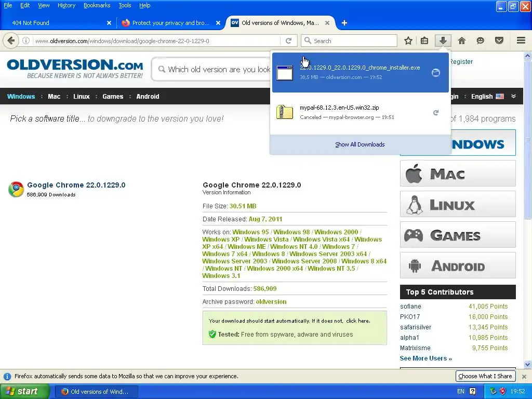The width and height of the screenshot is (532, 399).
Task: Click the page vertical scrollbar thumb
Action: 527,139
